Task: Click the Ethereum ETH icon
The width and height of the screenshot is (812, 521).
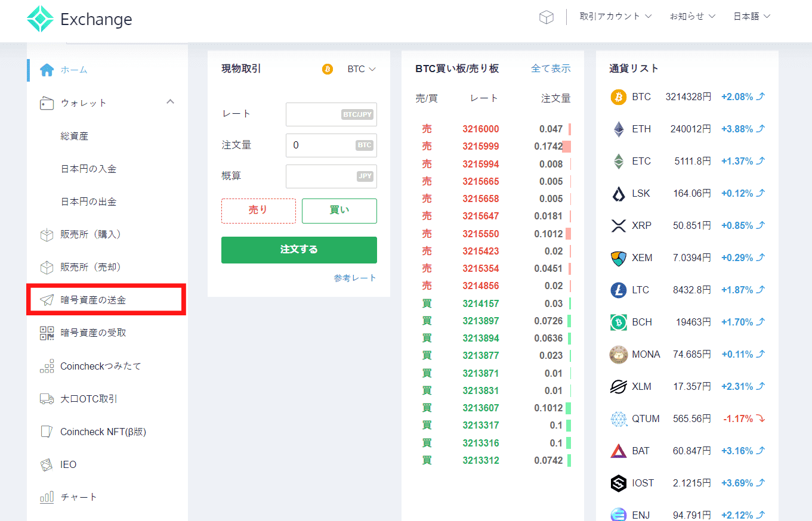Action: click(619, 129)
